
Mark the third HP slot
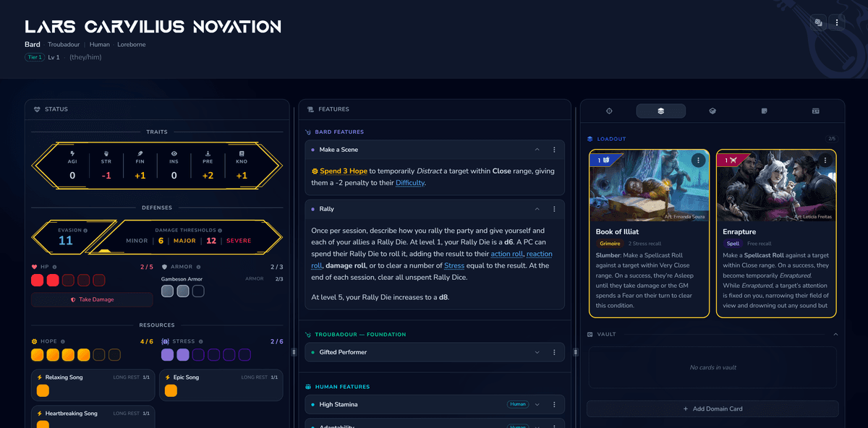[68, 280]
